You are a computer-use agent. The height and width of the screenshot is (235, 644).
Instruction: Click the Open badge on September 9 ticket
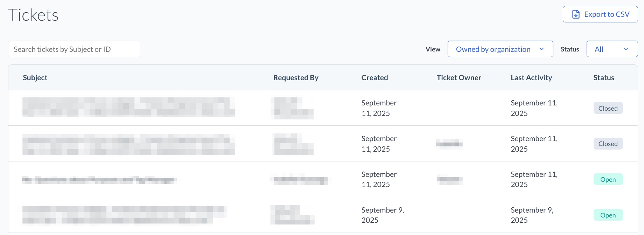(x=608, y=215)
